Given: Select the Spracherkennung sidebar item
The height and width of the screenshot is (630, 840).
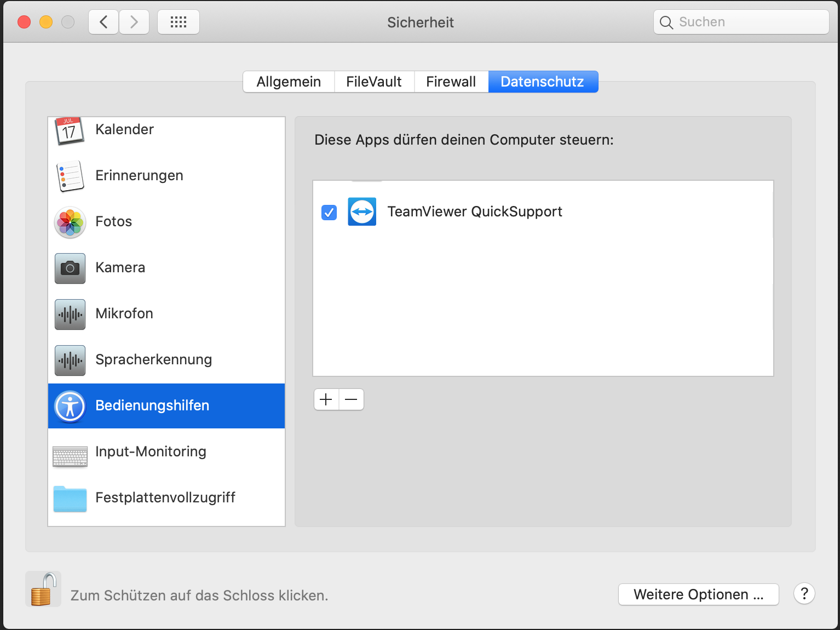Looking at the screenshot, I should click(153, 360).
